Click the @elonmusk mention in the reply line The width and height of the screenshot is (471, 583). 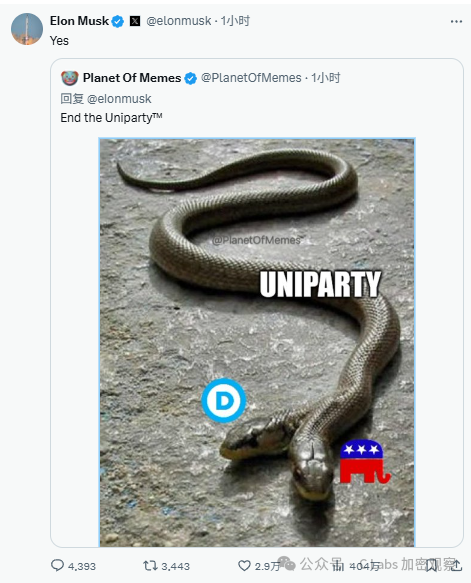tap(119, 99)
